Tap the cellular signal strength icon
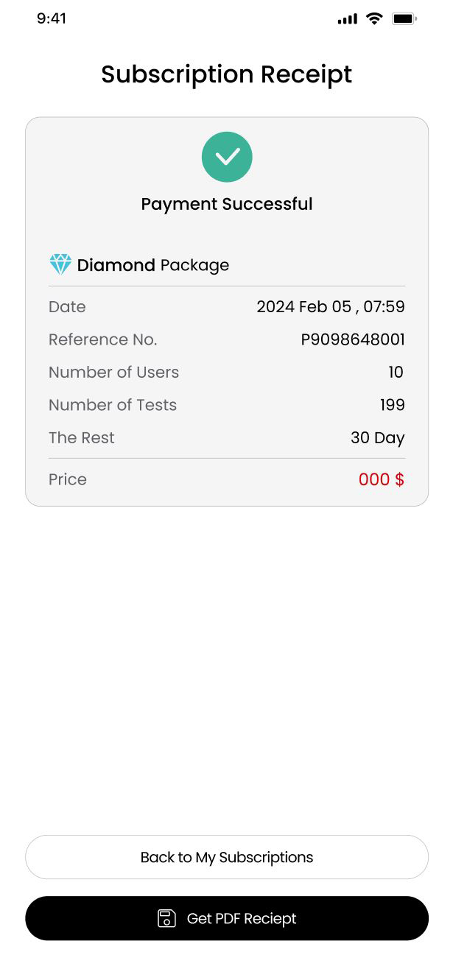Viewport: 453px width, 980px height. click(347, 19)
